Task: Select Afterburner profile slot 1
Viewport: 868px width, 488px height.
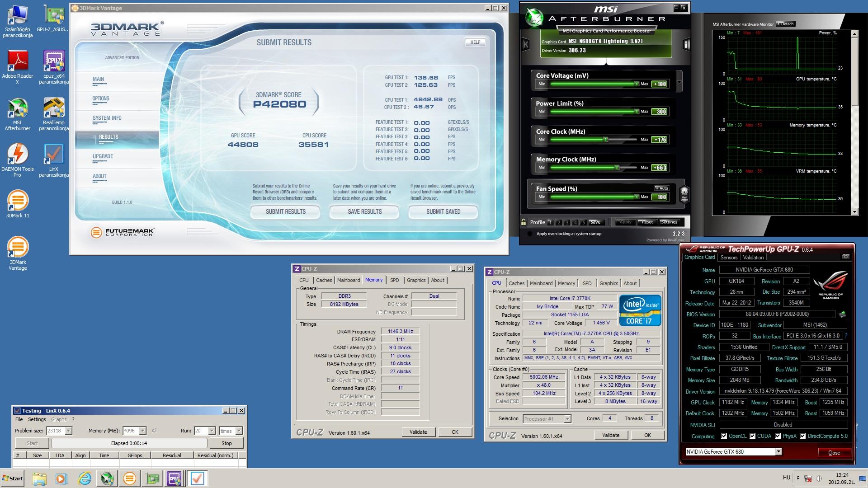Action: click(x=550, y=222)
